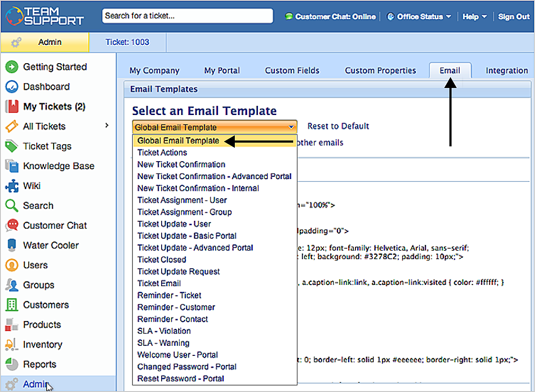Click Customer Chat: Online link

click(x=335, y=17)
